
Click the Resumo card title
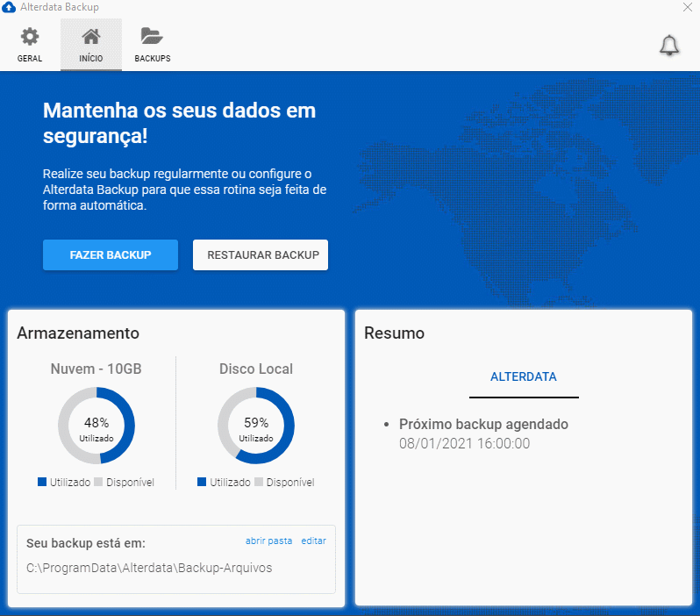click(394, 333)
